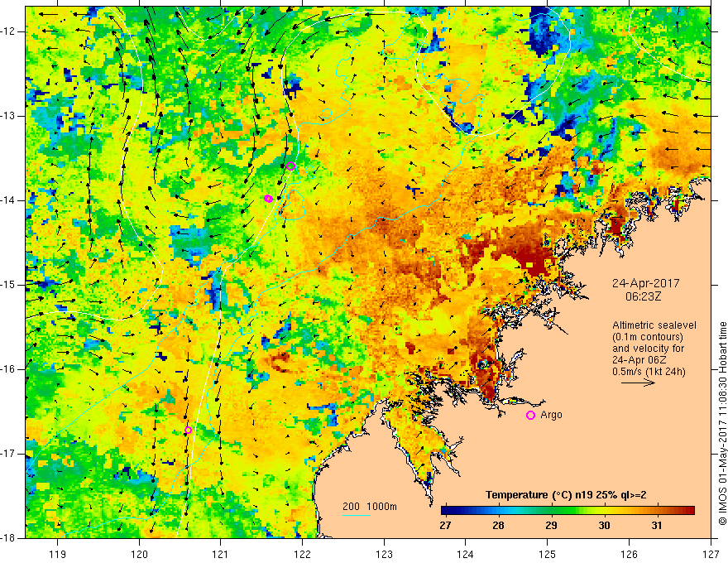Click the '0.5m/s (1kt 24h)' scale text

649,372
